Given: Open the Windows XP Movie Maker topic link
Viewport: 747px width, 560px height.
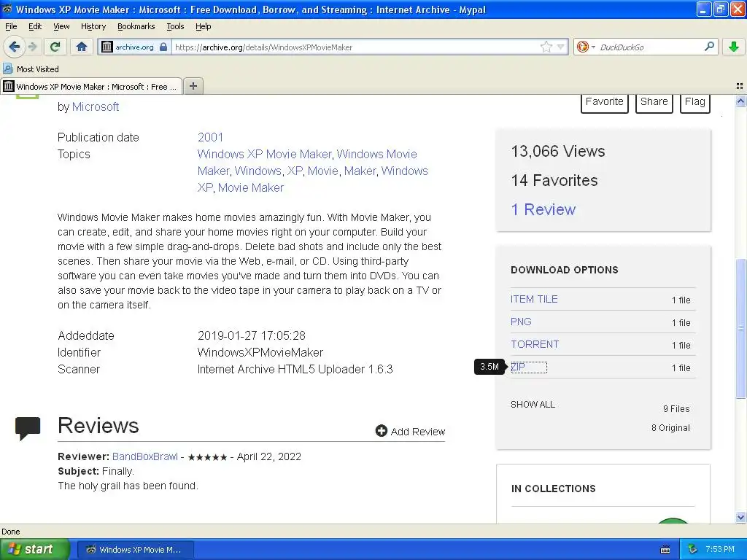Looking at the screenshot, I should coord(264,155).
